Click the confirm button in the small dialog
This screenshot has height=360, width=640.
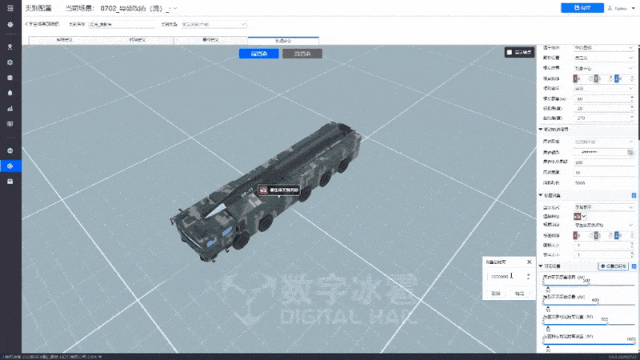coord(520,293)
